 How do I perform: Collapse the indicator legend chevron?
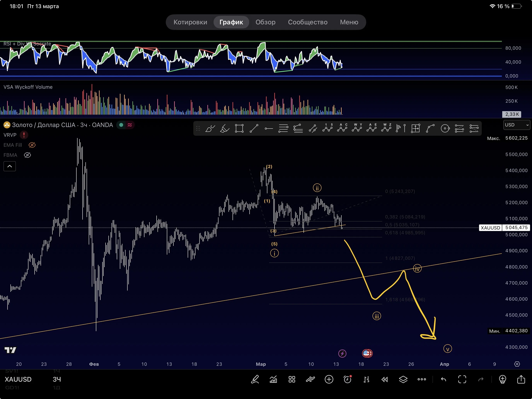point(10,166)
